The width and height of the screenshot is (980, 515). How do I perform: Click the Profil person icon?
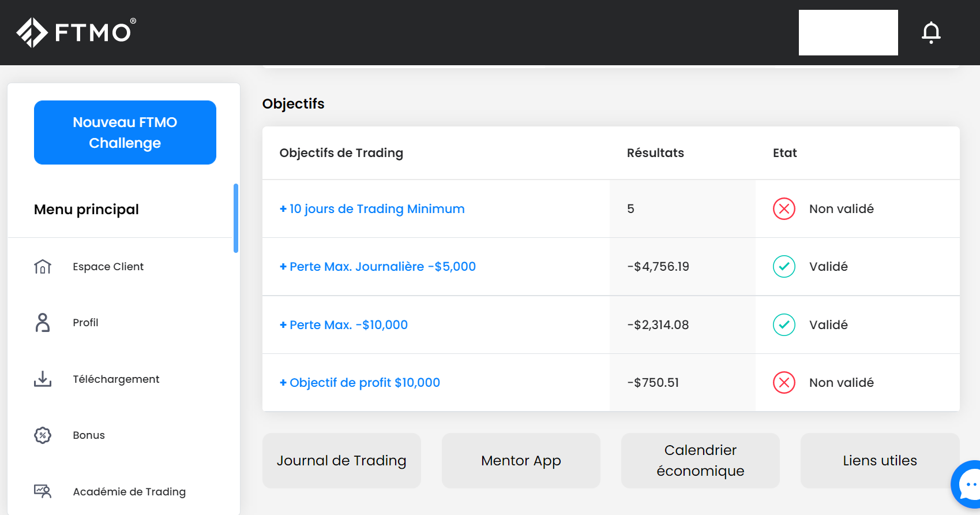coord(43,323)
